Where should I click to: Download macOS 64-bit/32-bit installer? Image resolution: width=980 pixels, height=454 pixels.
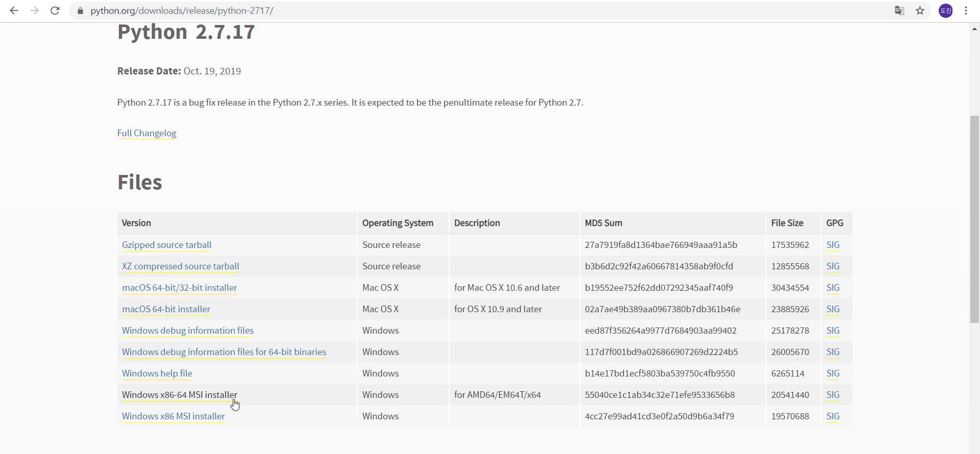[x=180, y=288]
